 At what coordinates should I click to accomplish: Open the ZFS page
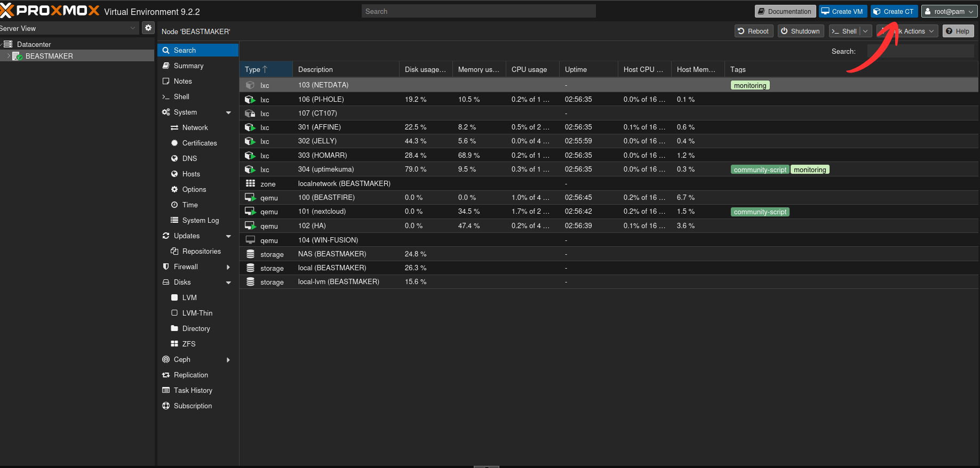pyautogui.click(x=198, y=344)
